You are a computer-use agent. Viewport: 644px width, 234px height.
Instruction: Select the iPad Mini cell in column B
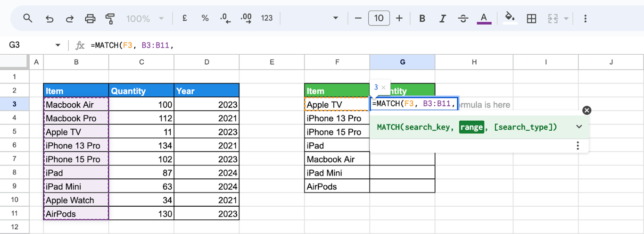76,186
